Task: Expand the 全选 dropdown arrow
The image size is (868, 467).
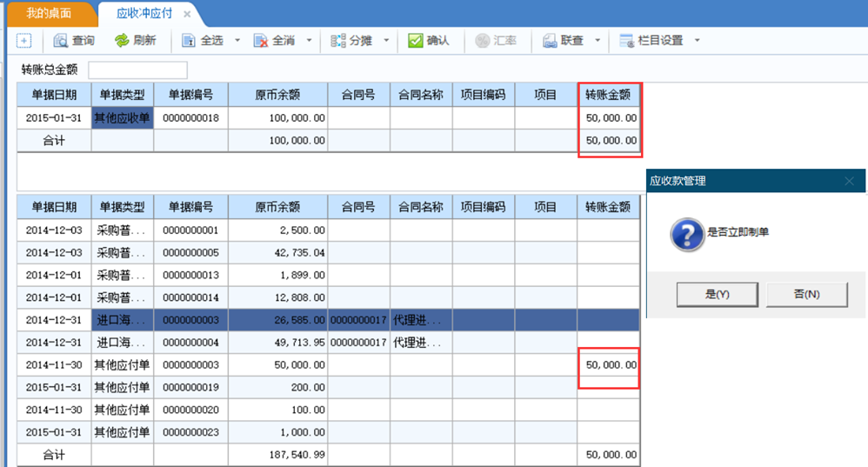Action: point(237,40)
